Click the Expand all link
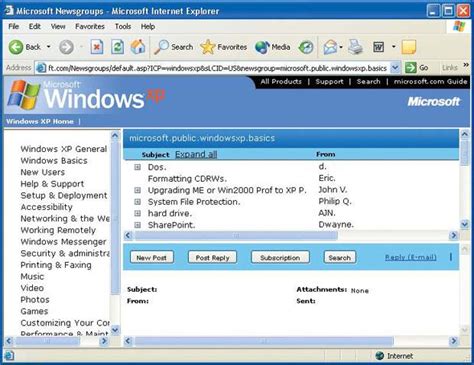 click(196, 154)
